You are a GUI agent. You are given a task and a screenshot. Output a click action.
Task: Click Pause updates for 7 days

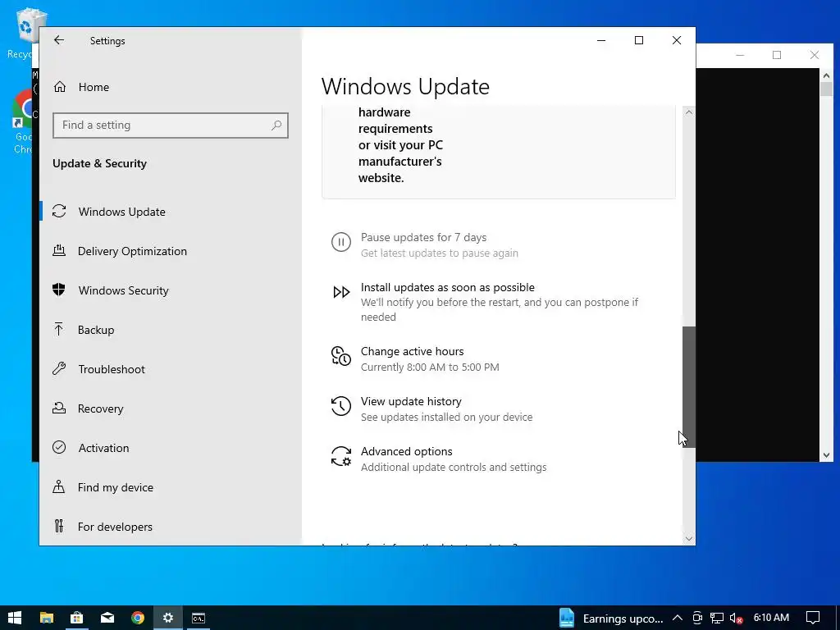pos(423,237)
